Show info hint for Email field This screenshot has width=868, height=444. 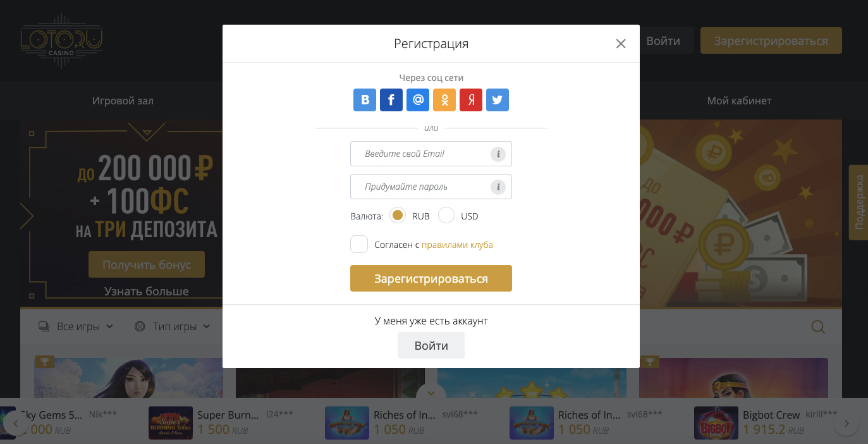point(498,154)
